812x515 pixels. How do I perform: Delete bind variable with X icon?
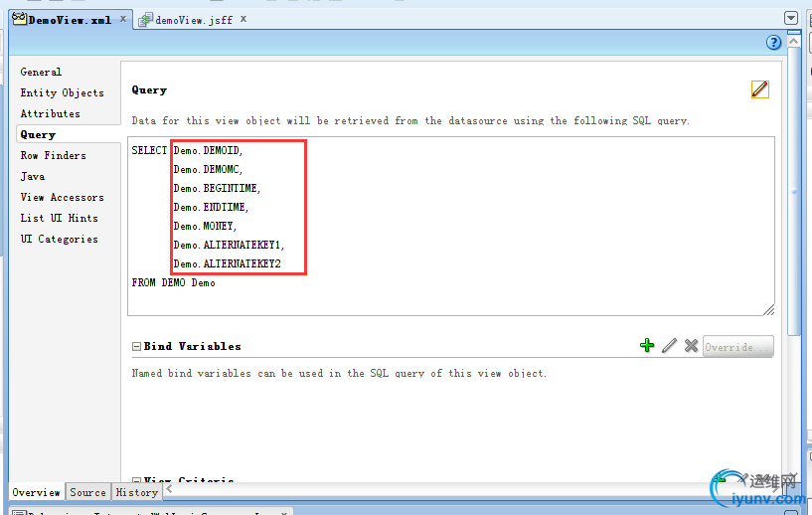691,346
